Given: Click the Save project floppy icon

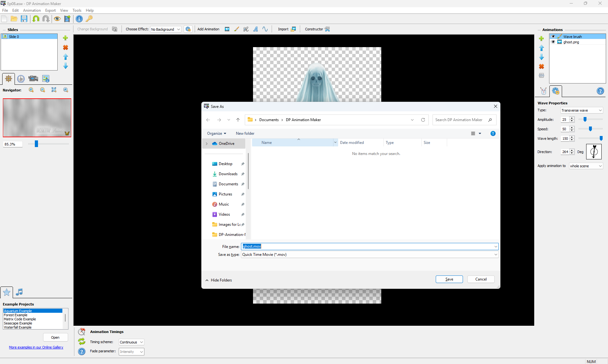Looking at the screenshot, I should tap(24, 19).
